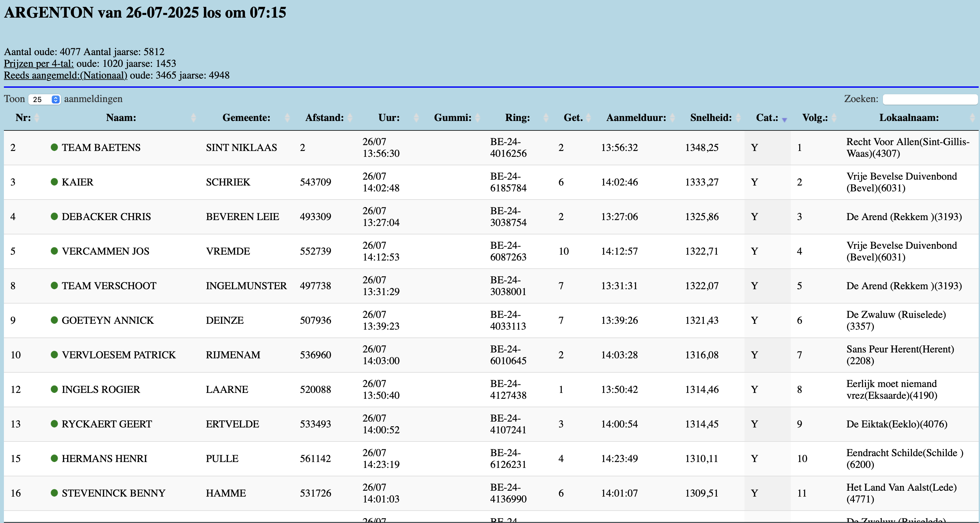Viewport: 980px width, 523px height.
Task: Click green dot beside GOETEYN ANNICK
Action: point(54,320)
